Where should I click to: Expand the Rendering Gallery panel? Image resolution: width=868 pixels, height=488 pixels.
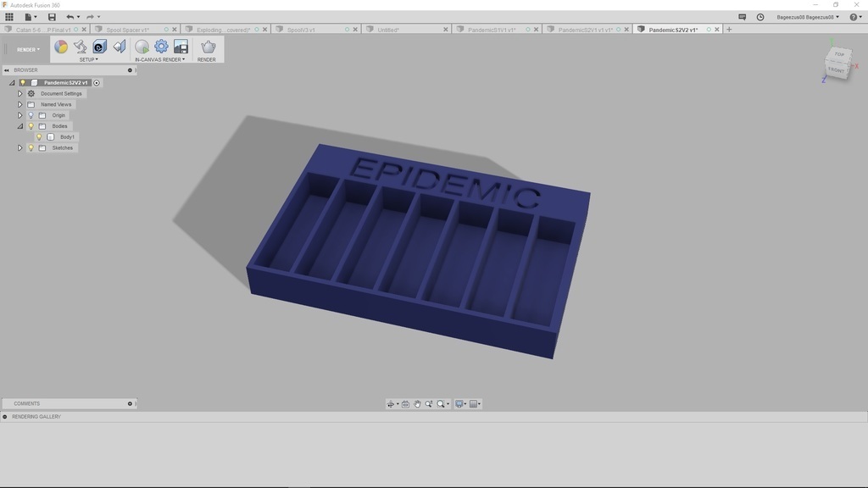click(5, 417)
